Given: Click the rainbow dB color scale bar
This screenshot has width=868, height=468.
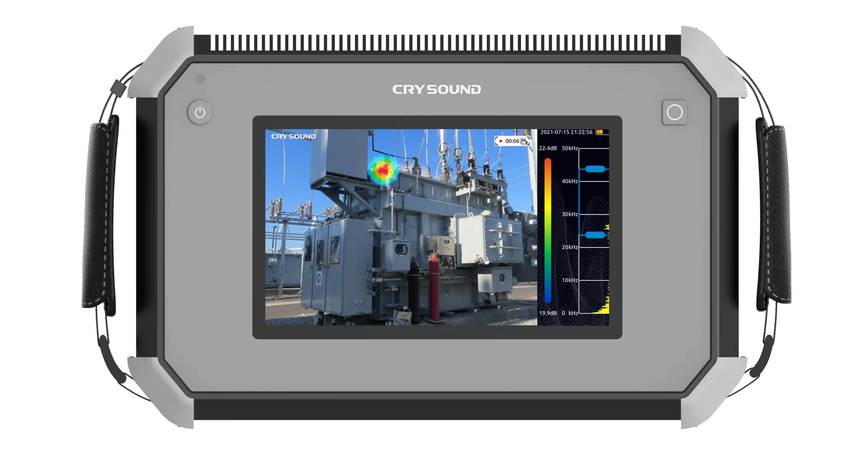Looking at the screenshot, I should [x=548, y=231].
